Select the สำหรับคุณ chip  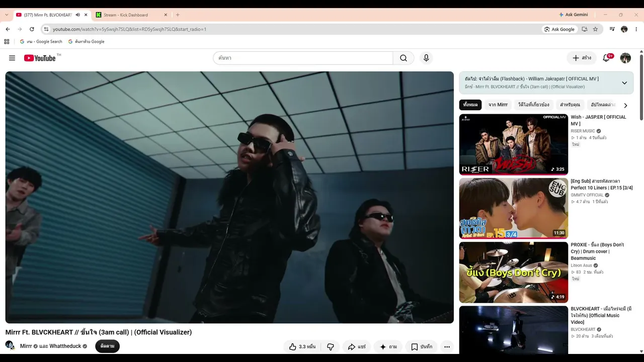coord(570,105)
